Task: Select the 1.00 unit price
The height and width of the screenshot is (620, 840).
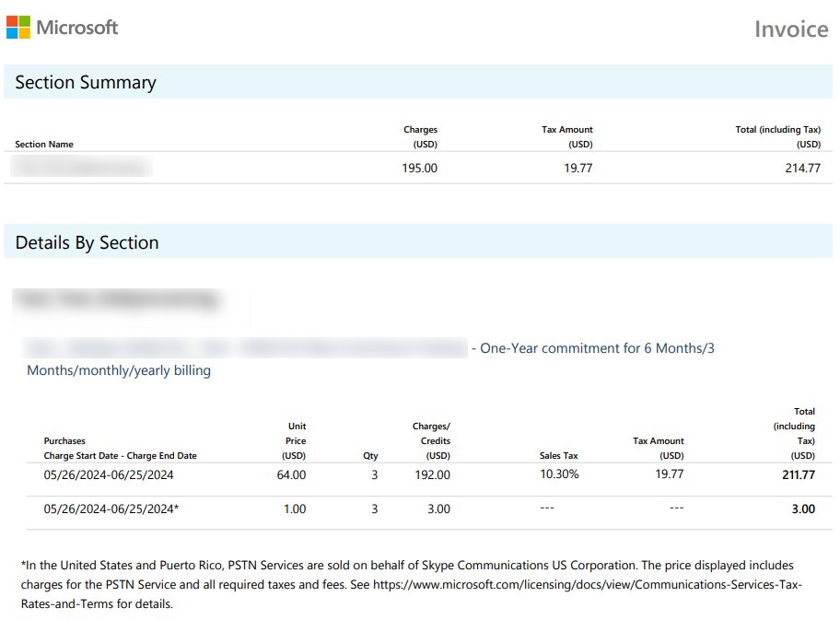Action: 295,509
